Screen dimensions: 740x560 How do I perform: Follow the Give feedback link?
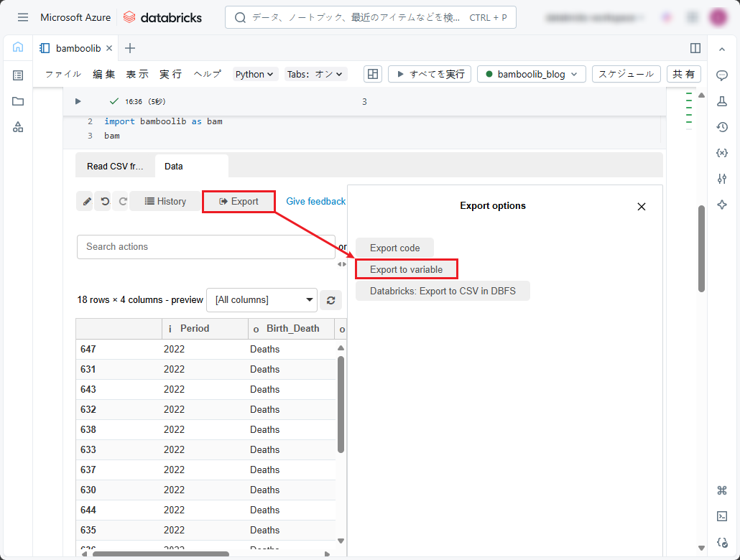(x=316, y=202)
